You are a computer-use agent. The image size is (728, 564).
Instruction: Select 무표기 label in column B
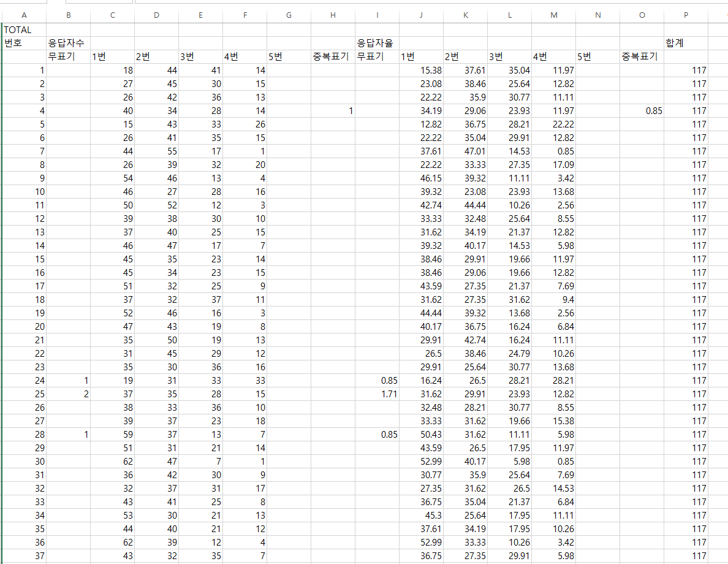[x=68, y=56]
